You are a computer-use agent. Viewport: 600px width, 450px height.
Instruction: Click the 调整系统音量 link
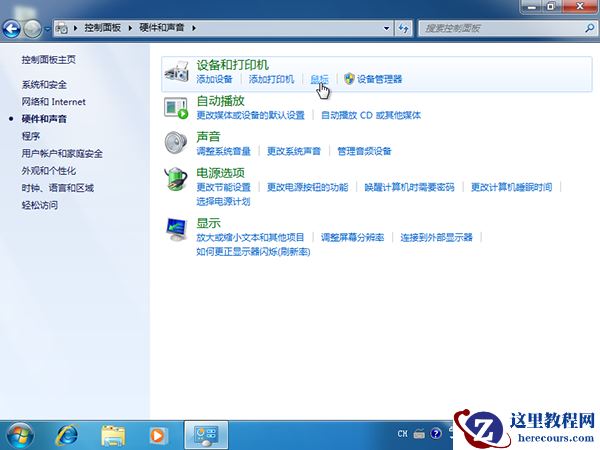click(223, 151)
